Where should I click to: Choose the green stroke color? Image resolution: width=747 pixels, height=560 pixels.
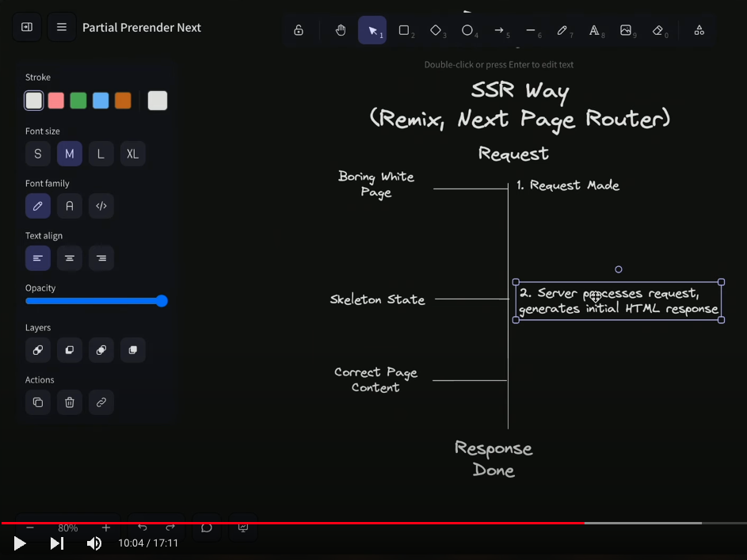click(x=78, y=101)
